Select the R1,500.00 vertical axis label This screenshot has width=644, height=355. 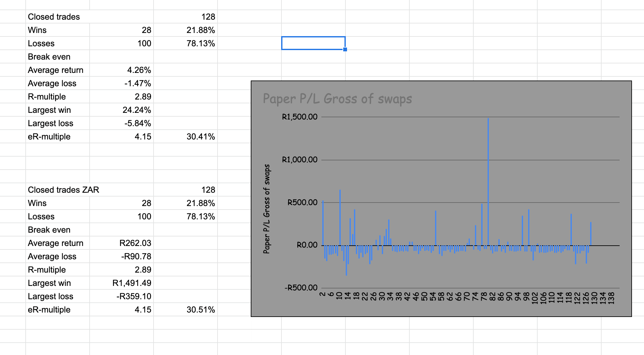pos(300,117)
